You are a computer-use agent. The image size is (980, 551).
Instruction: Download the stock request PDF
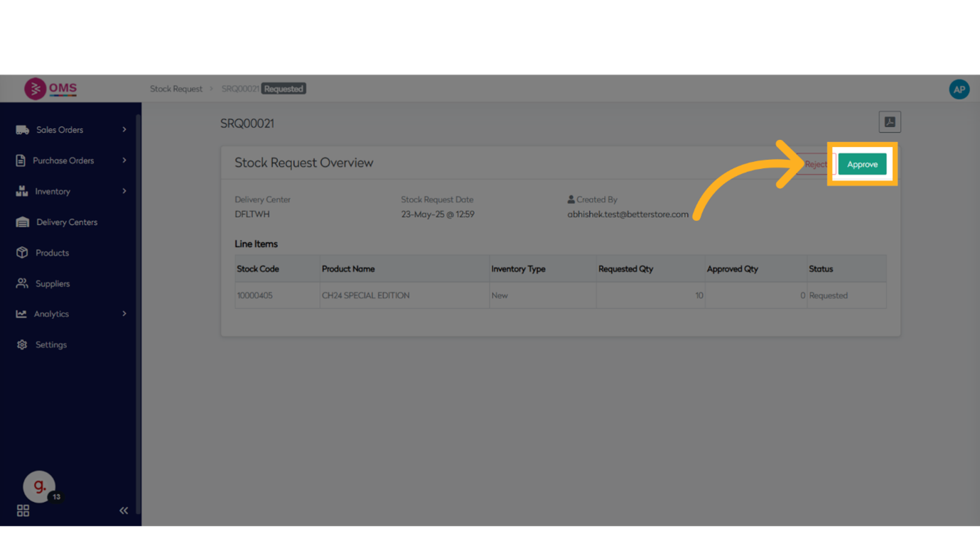pyautogui.click(x=889, y=122)
